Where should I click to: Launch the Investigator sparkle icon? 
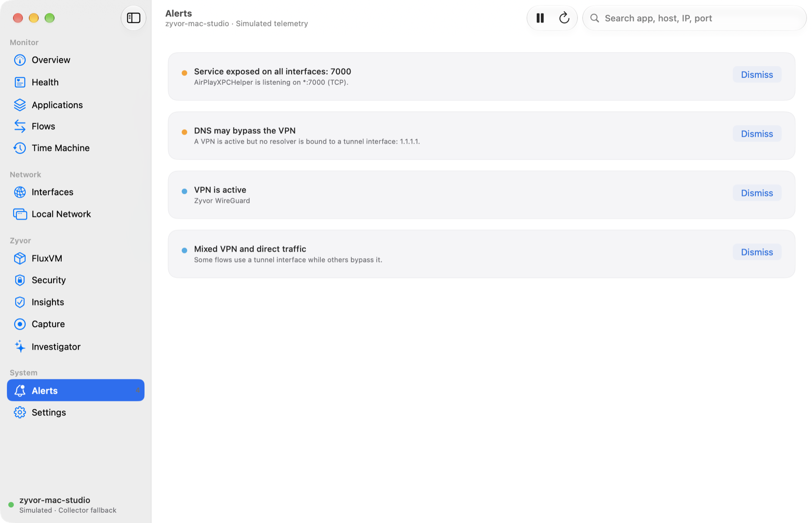[20, 347]
